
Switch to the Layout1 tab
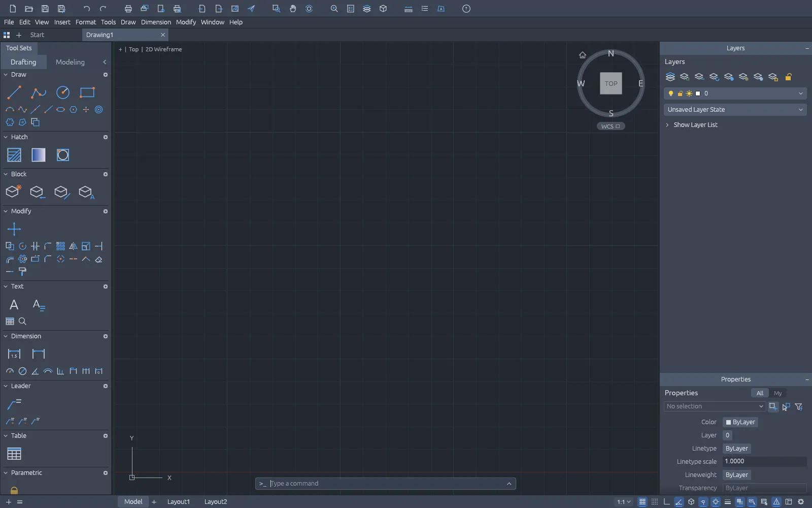(x=179, y=502)
